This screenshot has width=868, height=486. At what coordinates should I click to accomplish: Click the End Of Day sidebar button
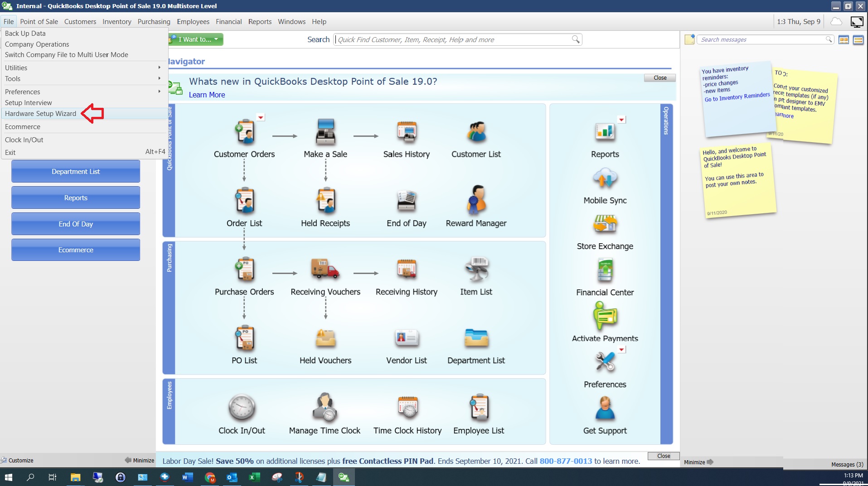[76, 224]
